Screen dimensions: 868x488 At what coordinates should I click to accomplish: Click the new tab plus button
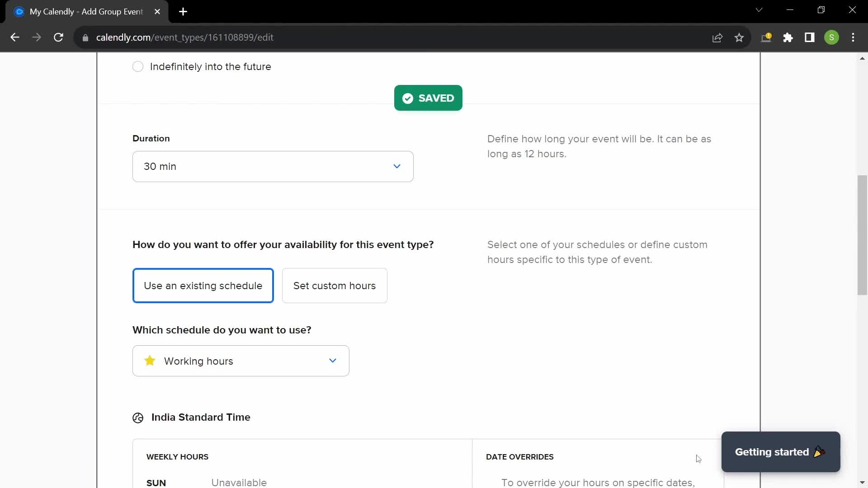(183, 11)
